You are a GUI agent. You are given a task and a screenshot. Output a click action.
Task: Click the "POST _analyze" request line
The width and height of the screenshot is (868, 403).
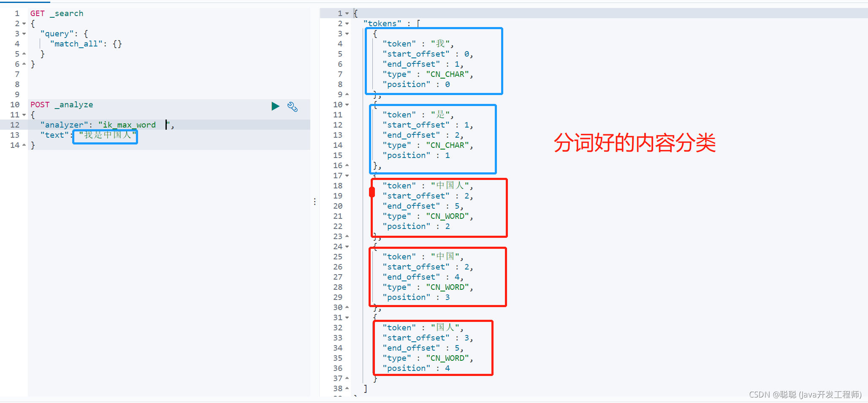62,105
